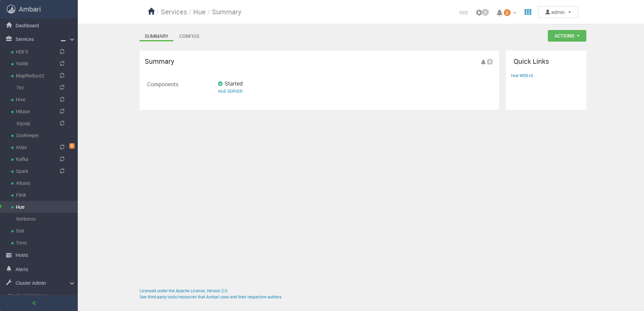This screenshot has width=644, height=311.
Task: Collapse the Services list chevron
Action: click(72, 40)
